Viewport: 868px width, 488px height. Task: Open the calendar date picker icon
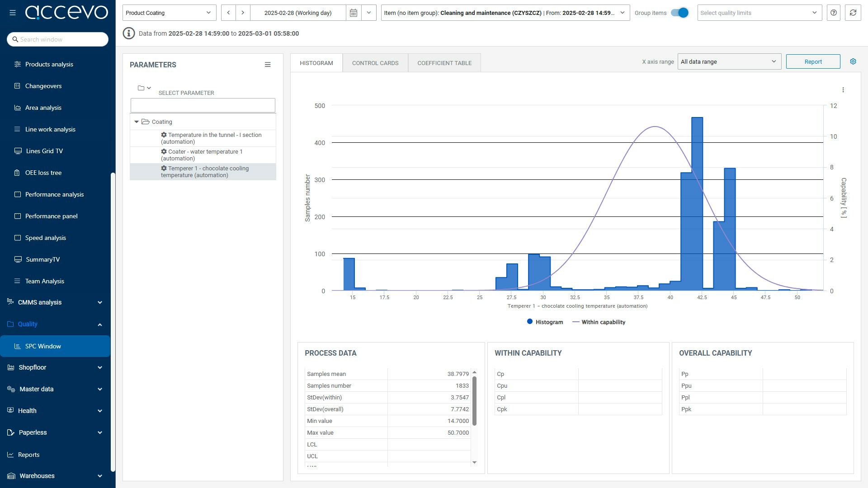point(354,13)
